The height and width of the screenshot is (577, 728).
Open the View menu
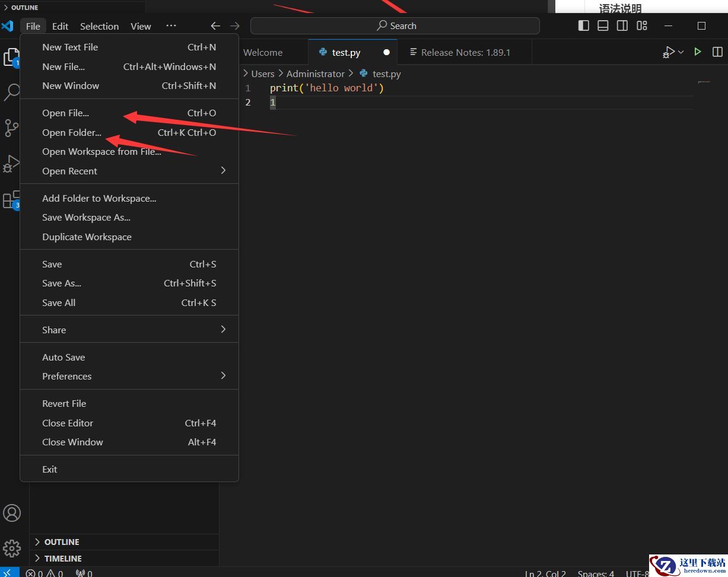[141, 26]
